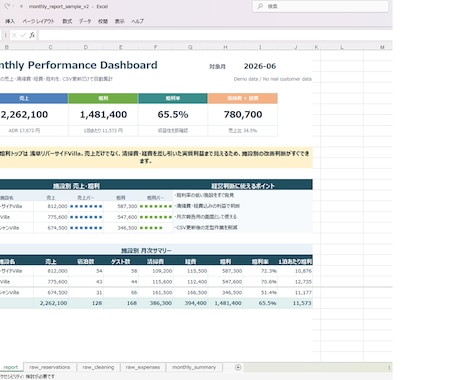Screen dimensions: 460x380
Task: Open the 表示 ribbon tab
Action: click(x=119, y=21)
